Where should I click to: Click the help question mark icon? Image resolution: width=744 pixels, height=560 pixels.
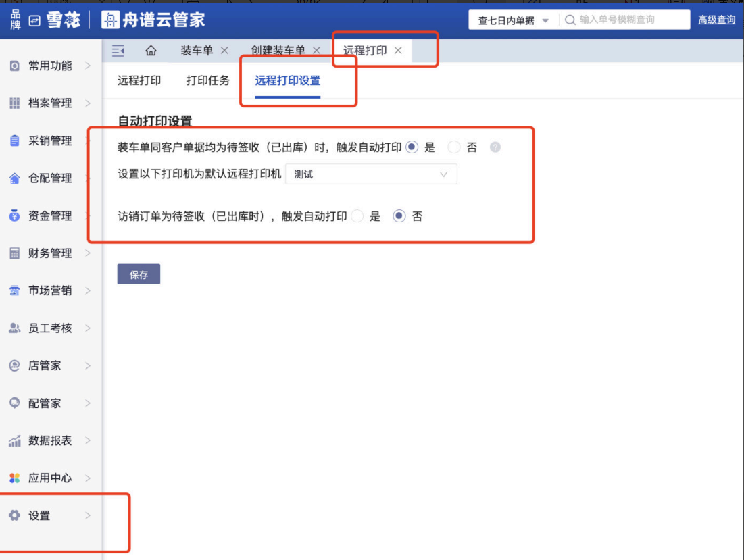coord(495,147)
